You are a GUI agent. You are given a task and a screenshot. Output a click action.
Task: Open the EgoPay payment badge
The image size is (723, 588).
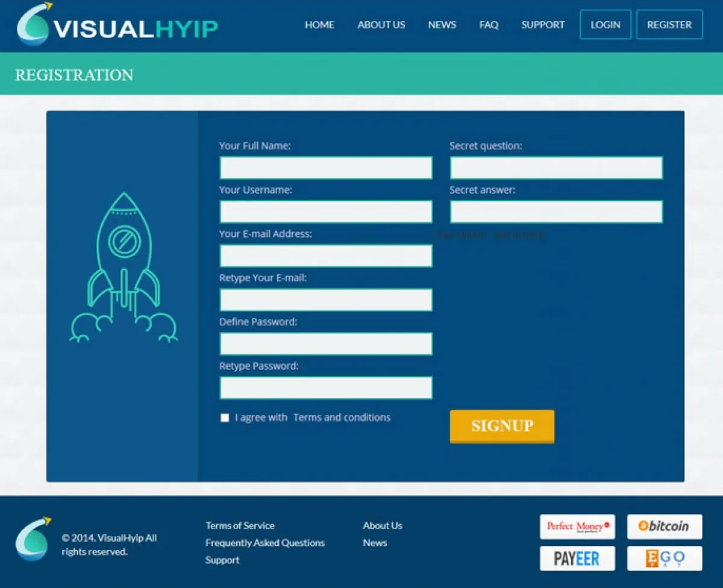pyautogui.click(x=665, y=558)
